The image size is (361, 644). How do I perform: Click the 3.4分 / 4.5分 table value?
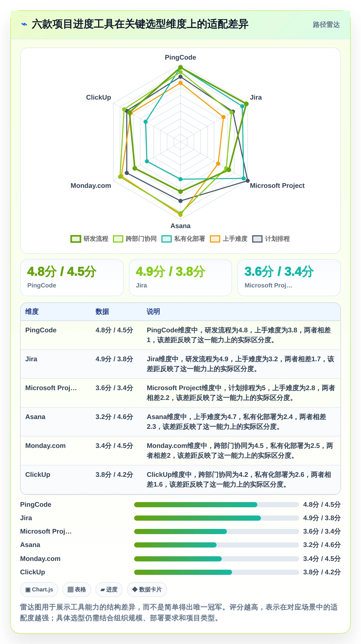[x=114, y=446]
